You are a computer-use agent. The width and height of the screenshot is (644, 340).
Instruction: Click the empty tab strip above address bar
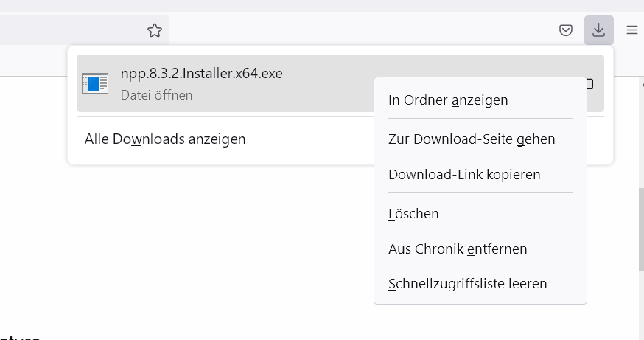point(295,5)
